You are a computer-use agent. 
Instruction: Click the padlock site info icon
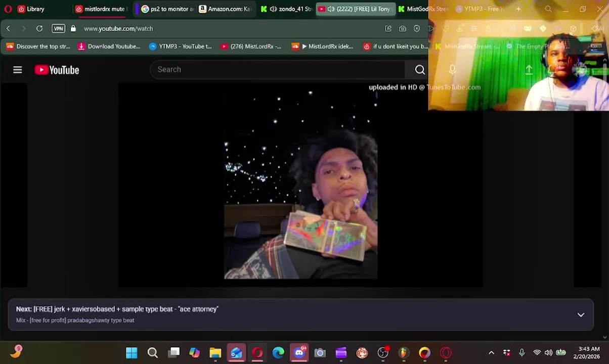[73, 29]
